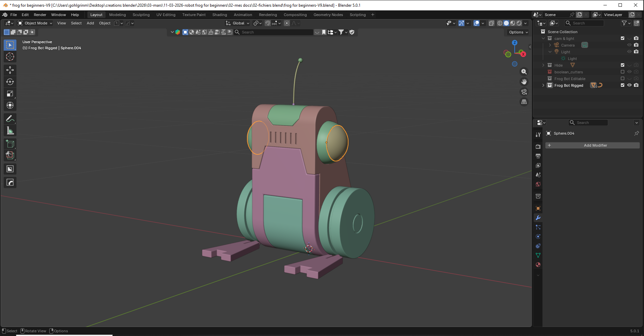Open the Render menu
The height and width of the screenshot is (336, 644).
pyautogui.click(x=40, y=15)
